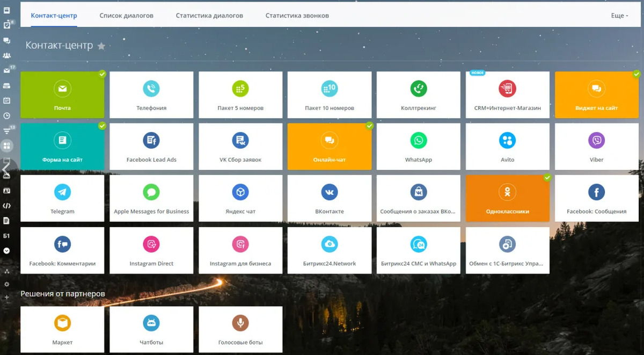Open the Яндекс чат tile
The height and width of the screenshot is (355, 644).
point(240,198)
